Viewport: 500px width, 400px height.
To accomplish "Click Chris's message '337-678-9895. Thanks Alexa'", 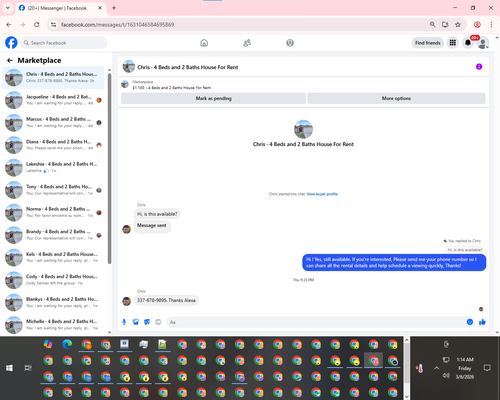I will [x=166, y=300].
